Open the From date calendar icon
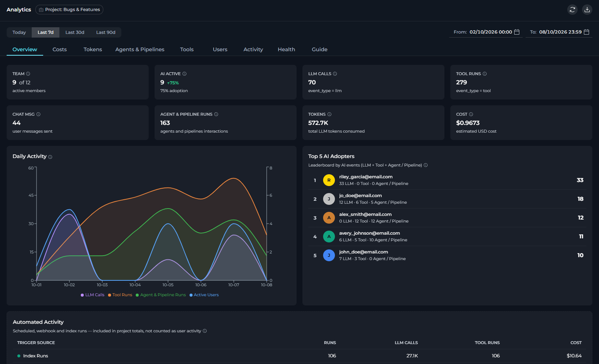Viewport: 599px width, 364px height. [517, 32]
